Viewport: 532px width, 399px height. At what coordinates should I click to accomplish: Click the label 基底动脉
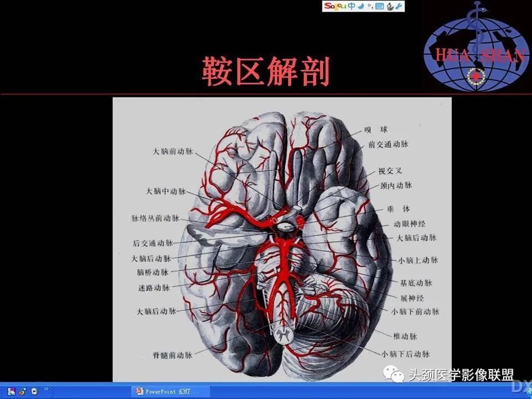416,283
